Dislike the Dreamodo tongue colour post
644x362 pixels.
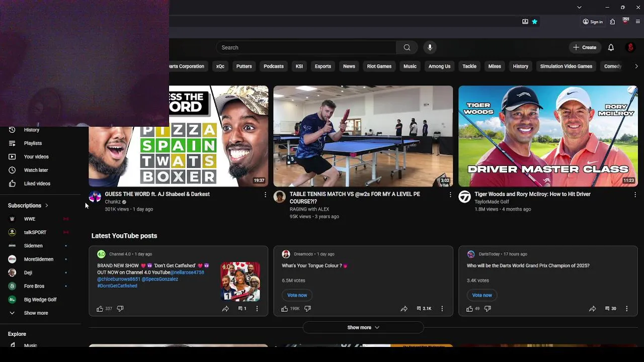point(307,309)
